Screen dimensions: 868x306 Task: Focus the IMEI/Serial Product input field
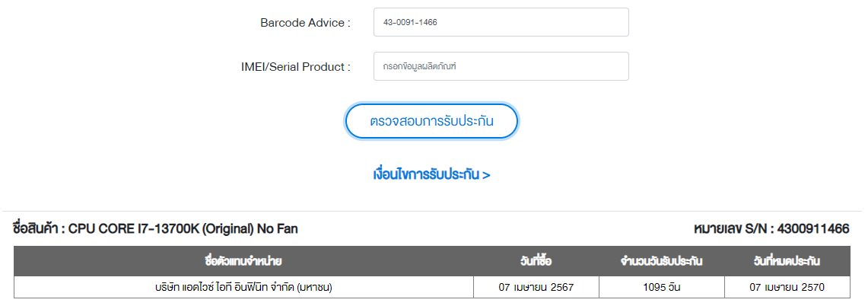pos(501,66)
